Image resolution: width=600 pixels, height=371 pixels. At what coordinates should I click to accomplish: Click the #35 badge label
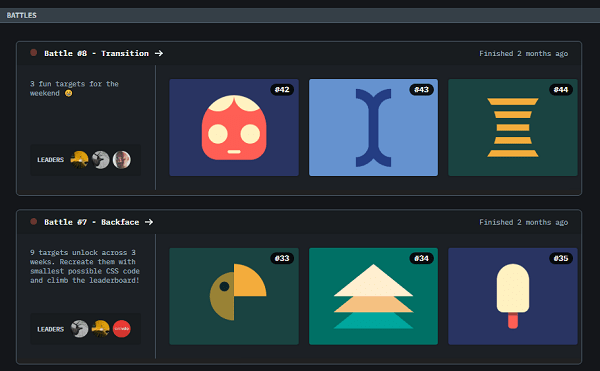561,258
